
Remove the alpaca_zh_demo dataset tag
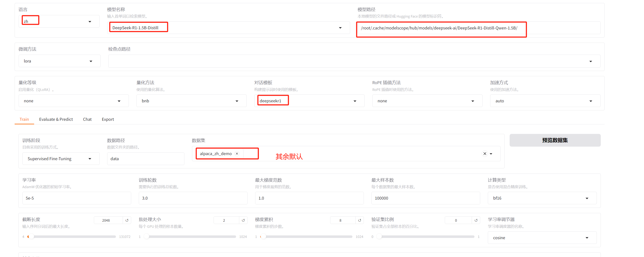tap(237, 153)
